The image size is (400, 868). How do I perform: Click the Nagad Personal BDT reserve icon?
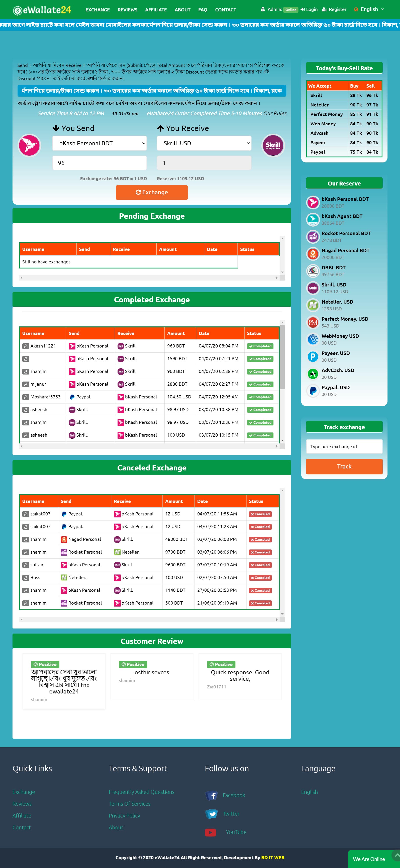312,254
